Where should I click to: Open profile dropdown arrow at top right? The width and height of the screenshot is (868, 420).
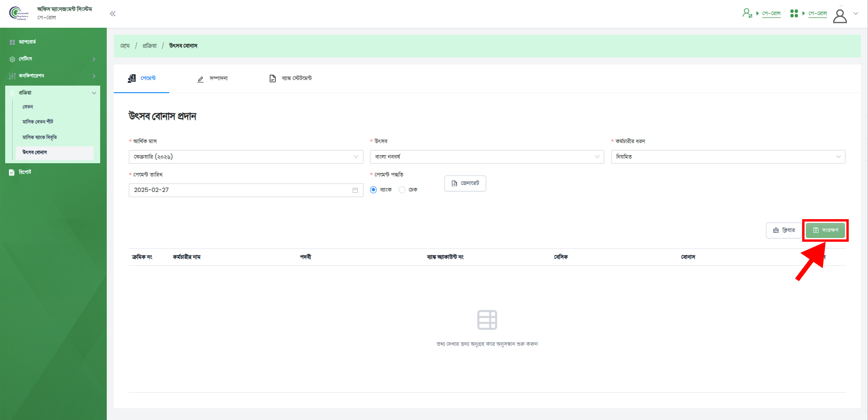pyautogui.click(x=856, y=14)
